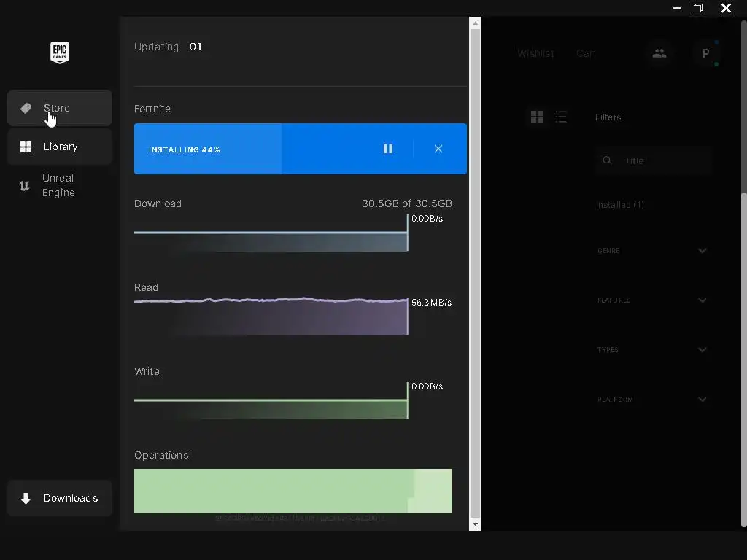Click the Write speed graph
747x560 pixels.
point(271,401)
